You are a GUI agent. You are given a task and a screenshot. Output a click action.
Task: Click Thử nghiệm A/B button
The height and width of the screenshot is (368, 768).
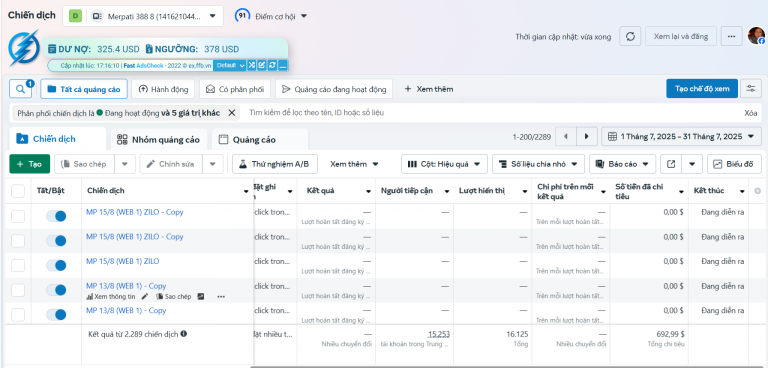275,164
